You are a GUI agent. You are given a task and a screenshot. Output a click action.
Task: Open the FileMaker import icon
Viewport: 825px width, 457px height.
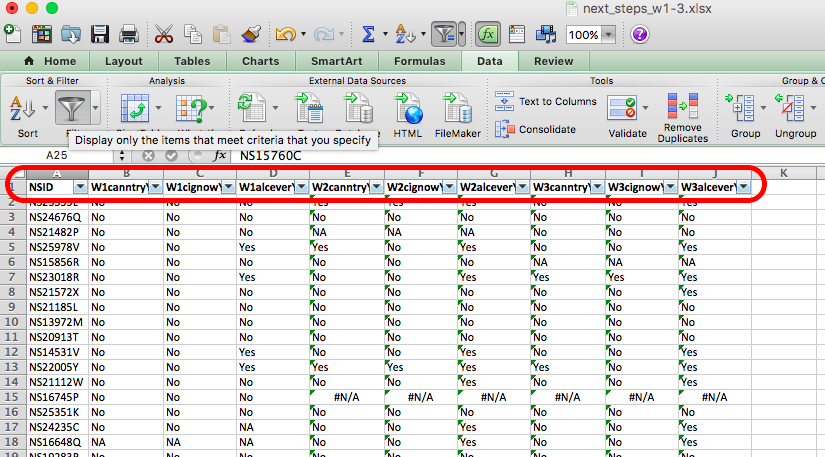pos(458,108)
